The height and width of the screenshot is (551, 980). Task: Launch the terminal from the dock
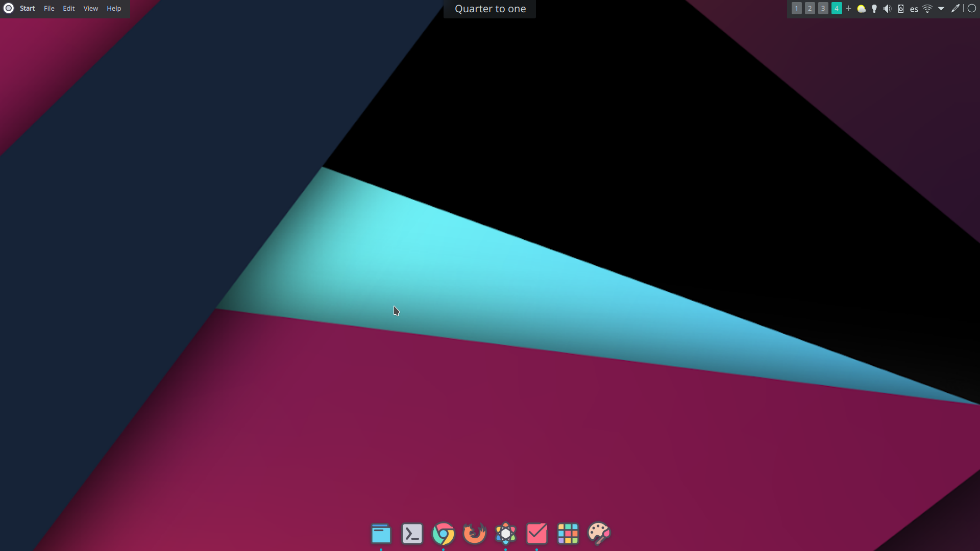[412, 534]
